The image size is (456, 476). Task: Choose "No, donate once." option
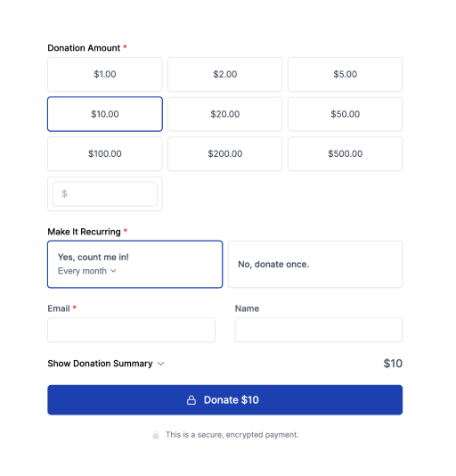[x=315, y=264]
